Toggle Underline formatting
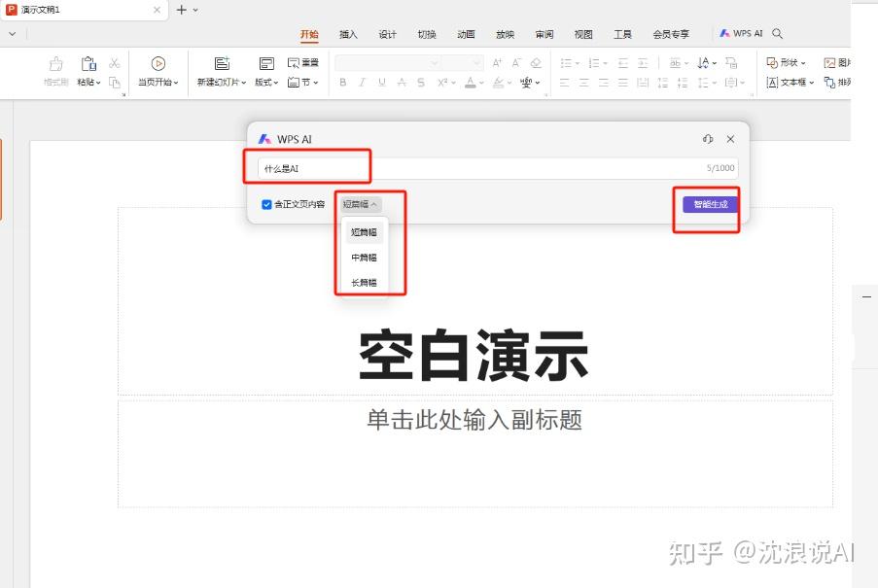This screenshot has height=588, width=878. click(382, 83)
